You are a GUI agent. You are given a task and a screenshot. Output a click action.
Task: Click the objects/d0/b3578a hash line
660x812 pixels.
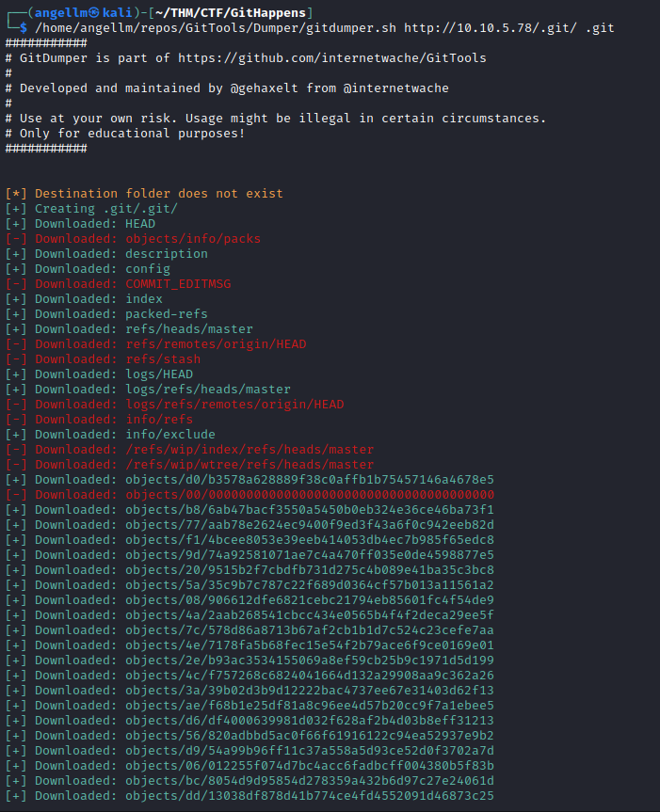point(310,480)
